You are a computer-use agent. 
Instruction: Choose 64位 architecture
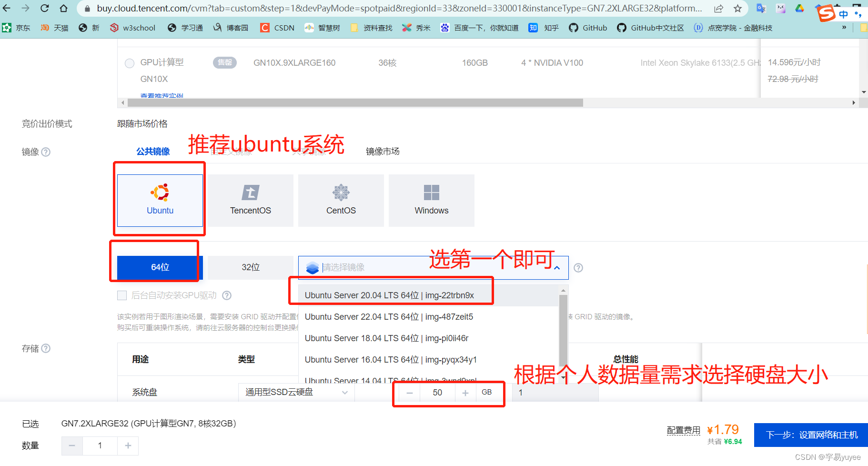[160, 267]
